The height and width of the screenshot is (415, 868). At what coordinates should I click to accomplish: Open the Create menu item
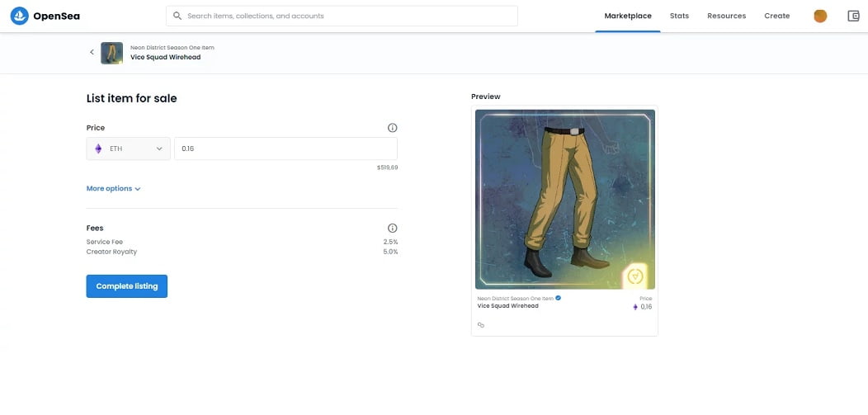[x=776, y=16]
